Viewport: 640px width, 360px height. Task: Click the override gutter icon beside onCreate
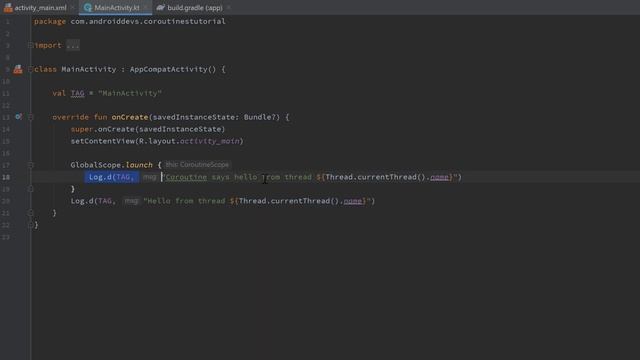[x=18, y=117]
